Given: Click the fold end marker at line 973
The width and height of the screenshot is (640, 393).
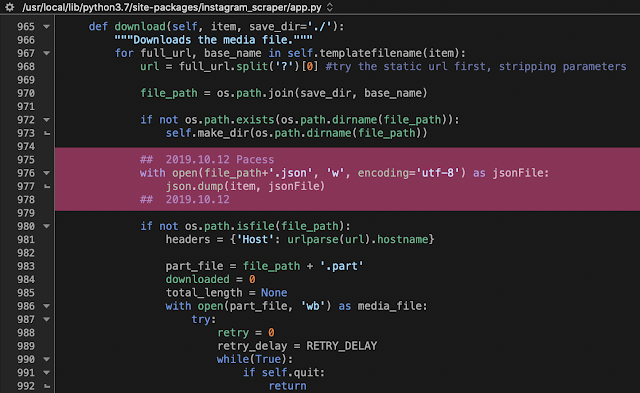Looking at the screenshot, I should point(47,133).
